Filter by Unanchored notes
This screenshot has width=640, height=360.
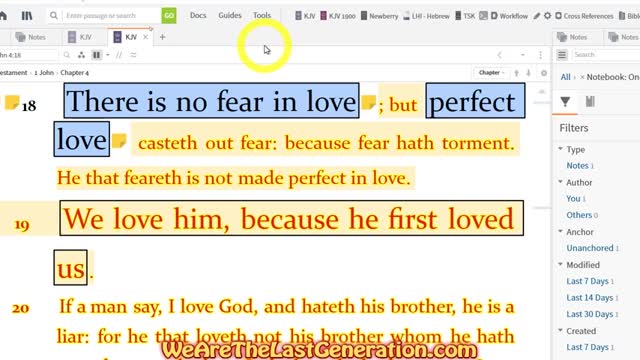click(590, 248)
